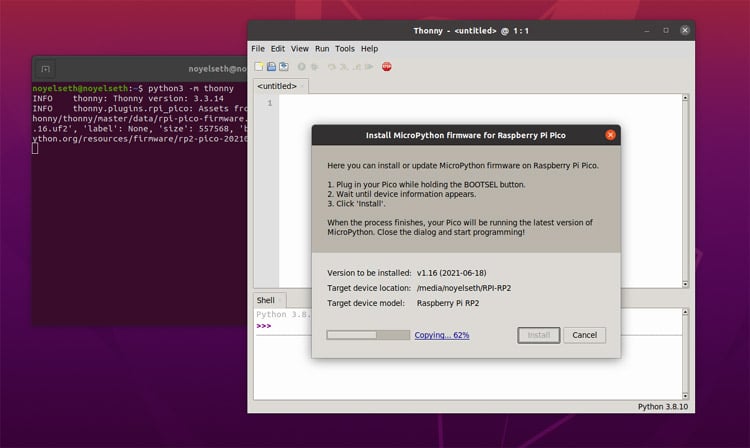Click the greyed Debug current script icon
The height and width of the screenshot is (448, 750).
[314, 66]
